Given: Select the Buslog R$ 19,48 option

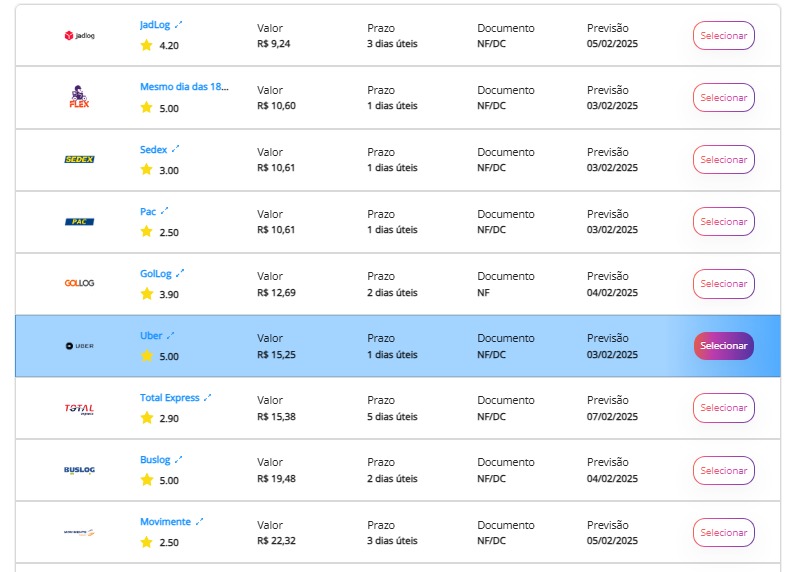Looking at the screenshot, I should pos(723,470).
